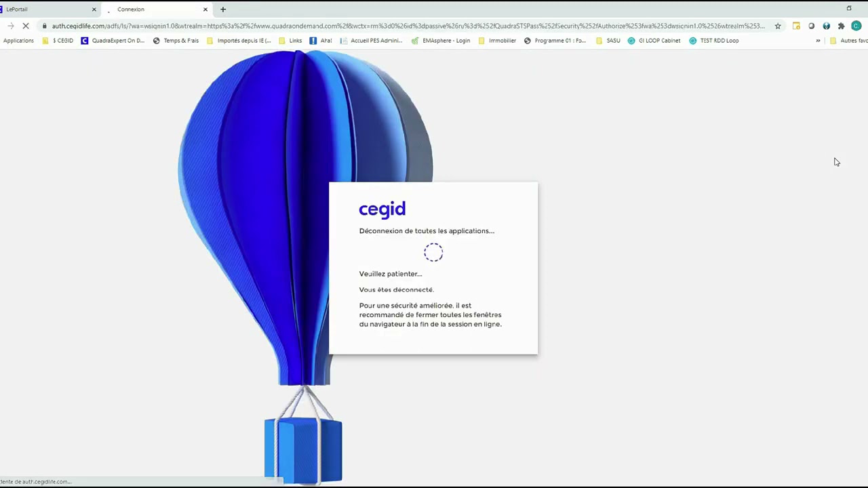The width and height of the screenshot is (868, 488).
Task: Open the Links bookmark folder
Action: (290, 41)
